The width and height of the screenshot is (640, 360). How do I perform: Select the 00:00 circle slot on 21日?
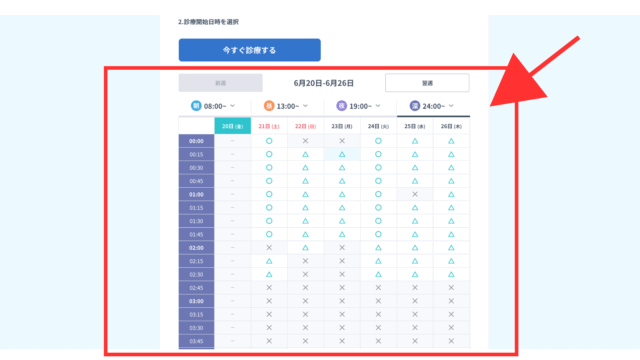[x=269, y=141]
